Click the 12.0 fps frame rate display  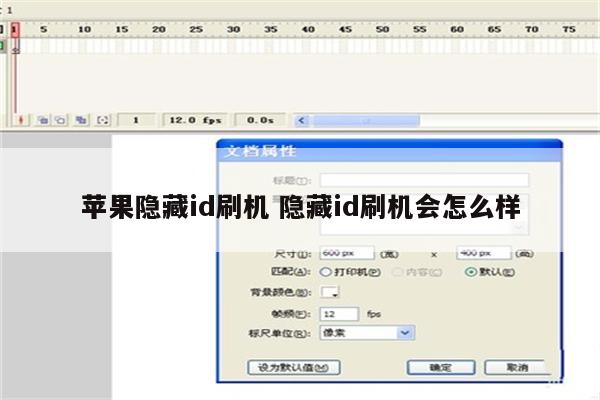195,120
